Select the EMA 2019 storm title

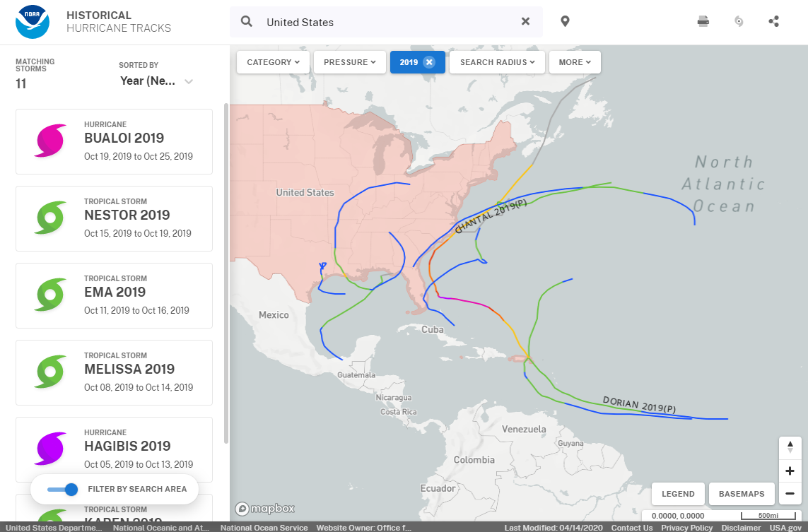[x=115, y=292]
